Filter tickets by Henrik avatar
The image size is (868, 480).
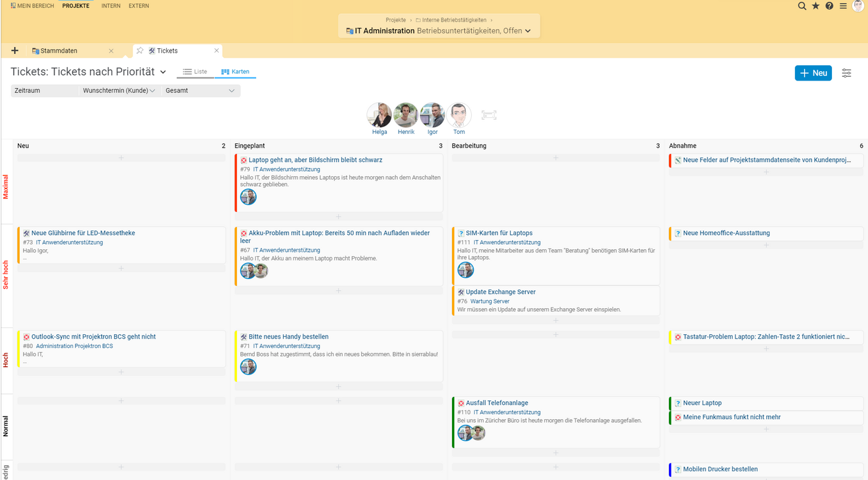(x=406, y=115)
